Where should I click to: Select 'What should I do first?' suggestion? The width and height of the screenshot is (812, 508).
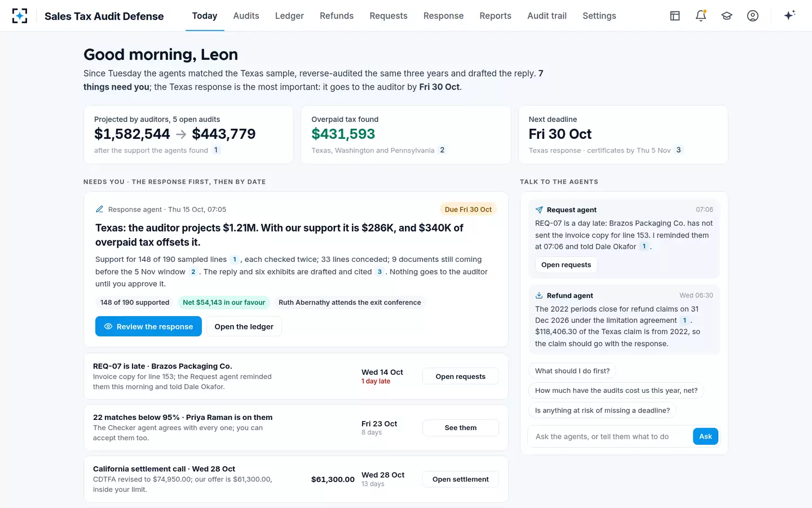pyautogui.click(x=572, y=371)
